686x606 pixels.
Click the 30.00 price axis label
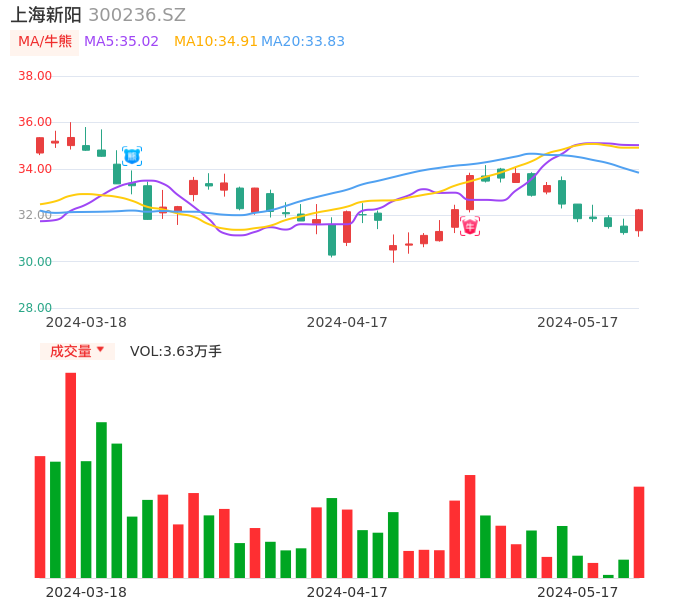coord(36,262)
